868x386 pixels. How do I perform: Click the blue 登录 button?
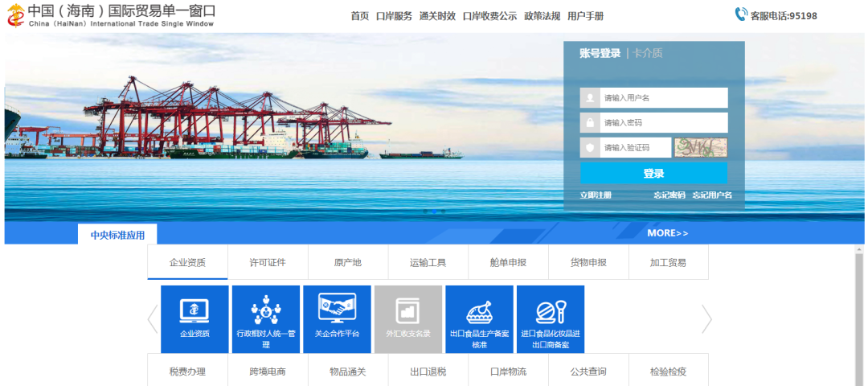pos(653,173)
